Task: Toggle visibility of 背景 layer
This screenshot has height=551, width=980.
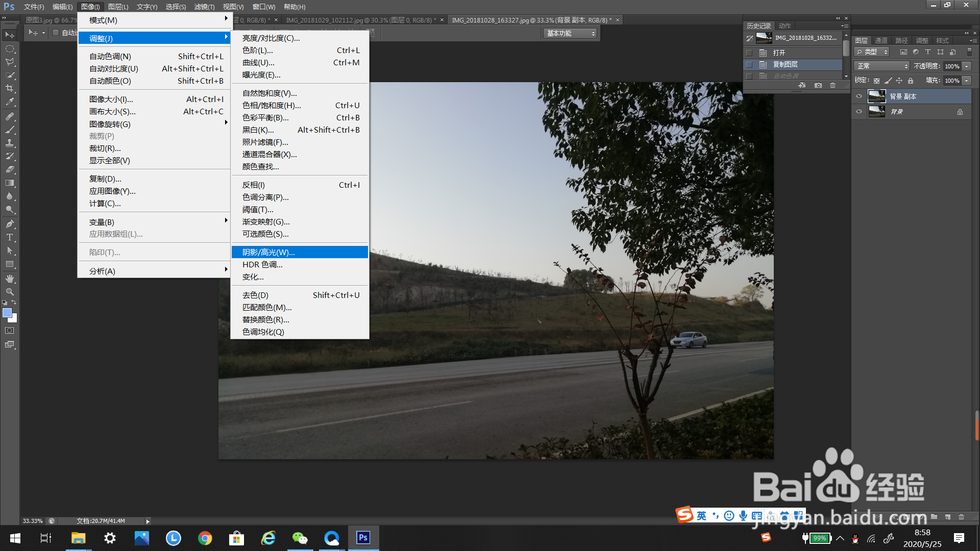Action: pos(859,111)
